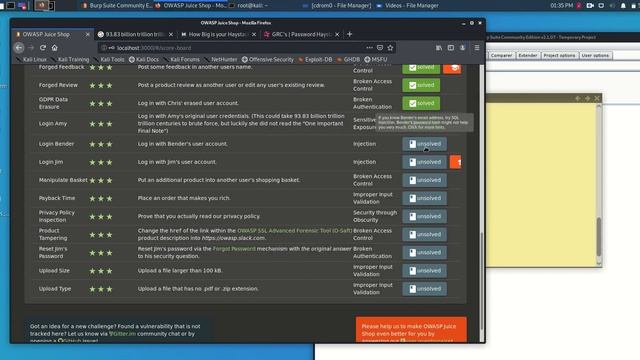Click the terminal launcher in the top panel
Viewport: 640px width, 360px height.
(x=11, y=6)
